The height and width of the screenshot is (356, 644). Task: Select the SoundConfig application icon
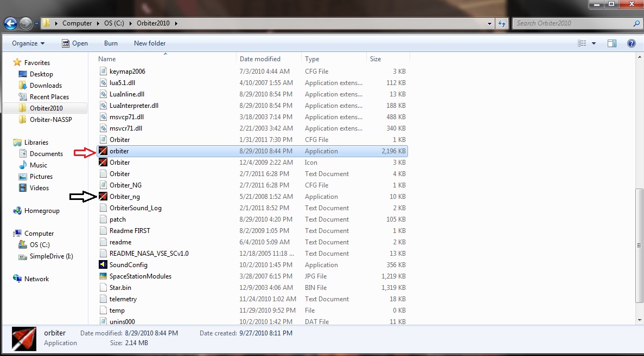coord(103,265)
